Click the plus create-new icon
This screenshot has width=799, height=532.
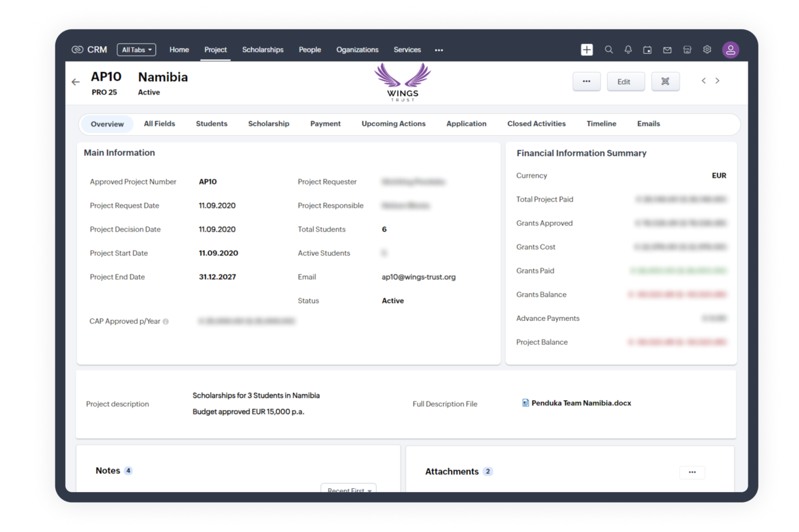(586, 50)
